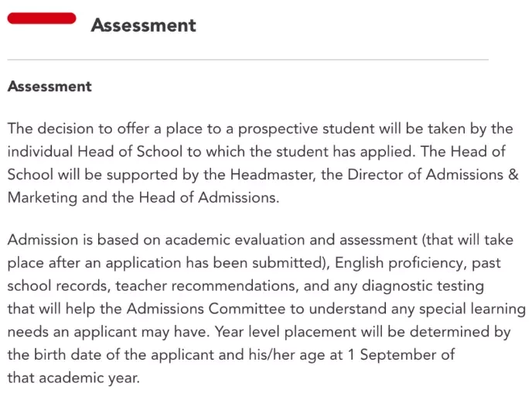This screenshot has width=532, height=396.
Task: Click the red pill-shaped bar
Action: [x=42, y=19]
